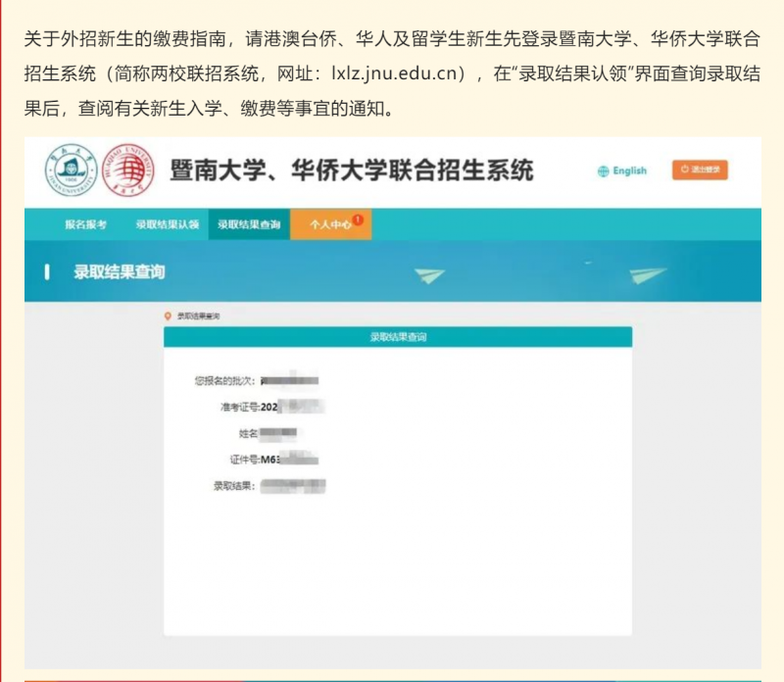Click the 录取结果查询 banner heading
The image size is (784, 682).
(119, 272)
